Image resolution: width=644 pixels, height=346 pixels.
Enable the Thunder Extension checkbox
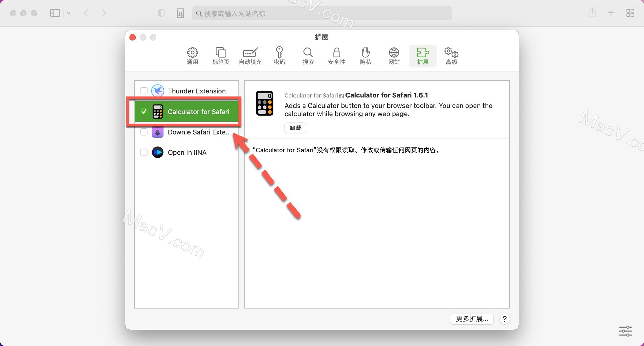(144, 91)
